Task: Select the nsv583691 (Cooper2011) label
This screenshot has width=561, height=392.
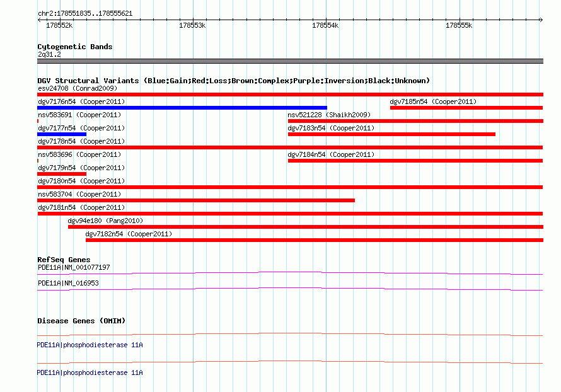Action: 79,115
